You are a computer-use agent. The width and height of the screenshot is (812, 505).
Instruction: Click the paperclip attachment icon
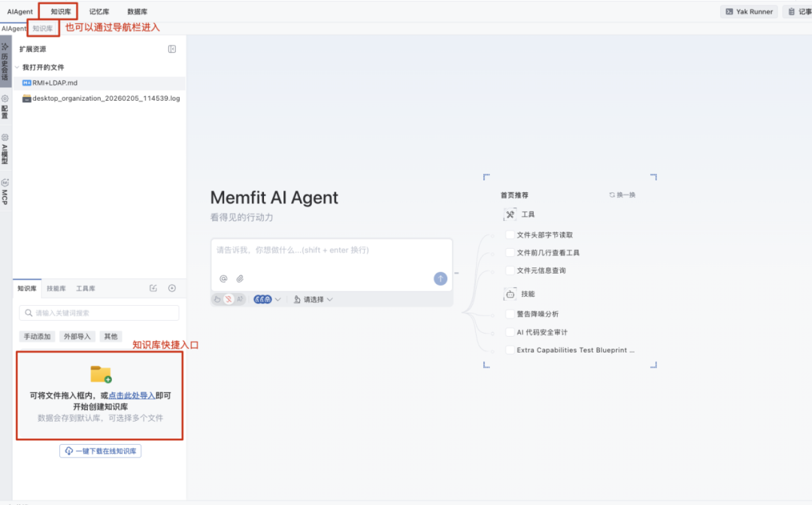coord(240,279)
